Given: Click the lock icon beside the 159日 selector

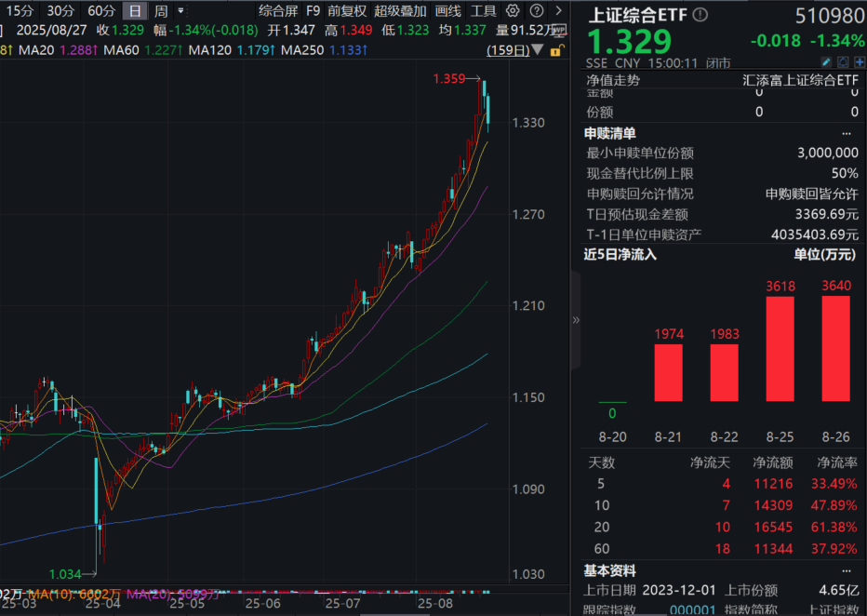Looking at the screenshot, I should point(555,49).
